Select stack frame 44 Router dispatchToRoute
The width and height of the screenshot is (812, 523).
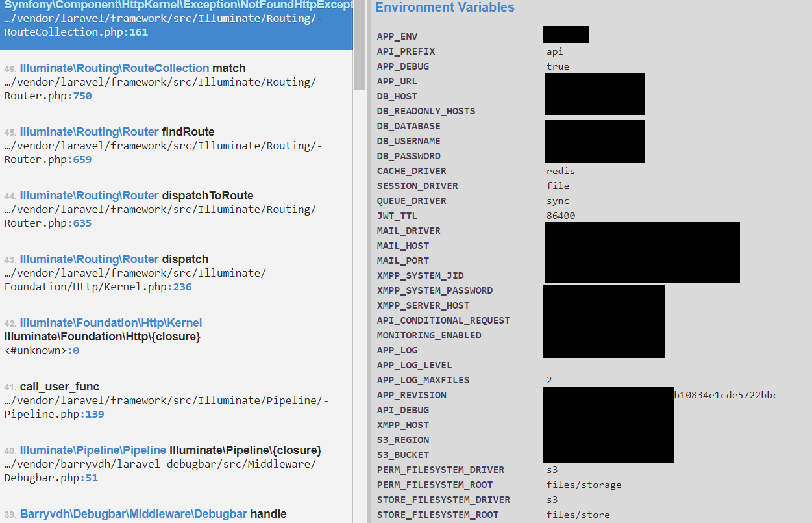177,209
